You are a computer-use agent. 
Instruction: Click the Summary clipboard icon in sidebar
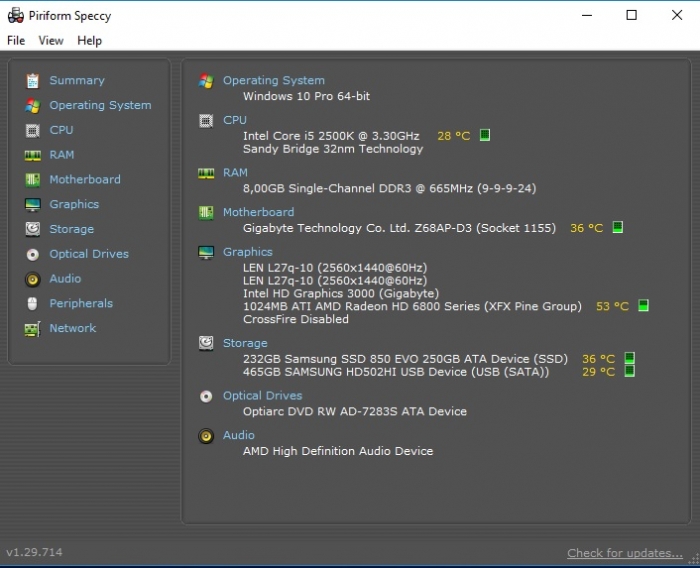click(33, 81)
